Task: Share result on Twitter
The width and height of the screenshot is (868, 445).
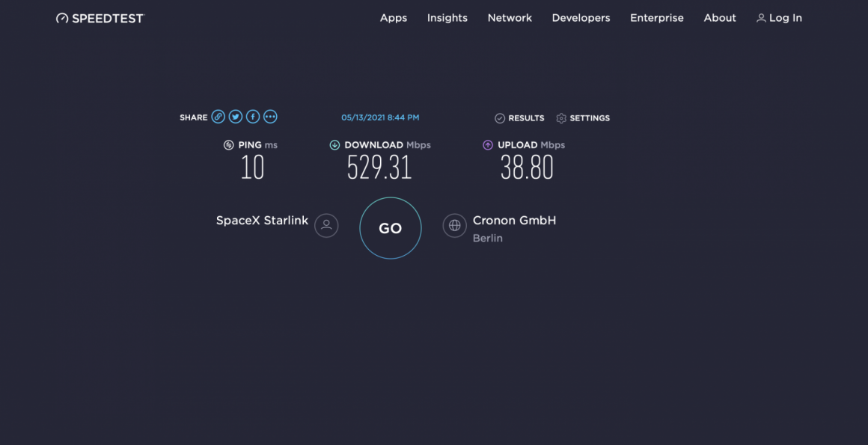Action: (235, 117)
